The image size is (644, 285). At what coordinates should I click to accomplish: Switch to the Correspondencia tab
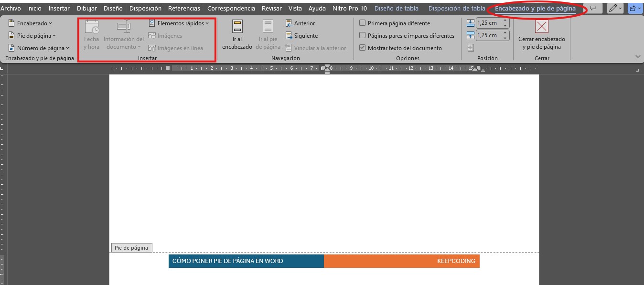231,9
